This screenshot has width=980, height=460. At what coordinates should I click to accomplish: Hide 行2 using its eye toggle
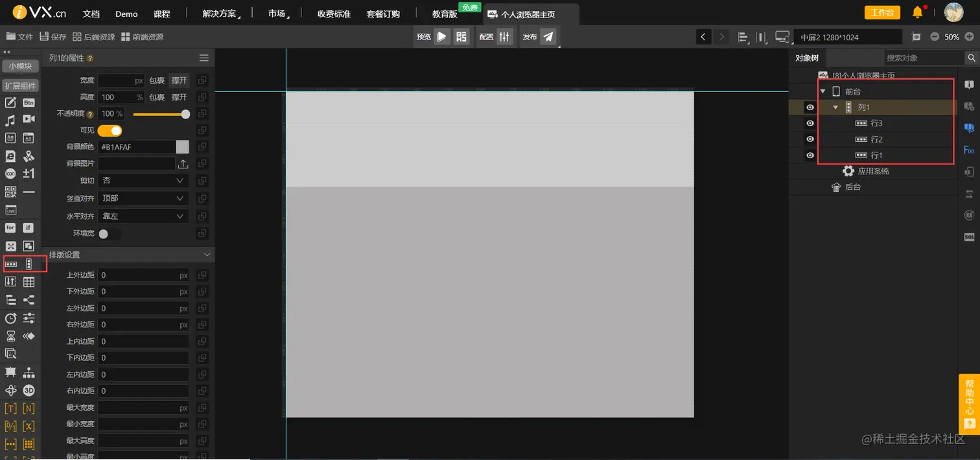[x=810, y=139]
